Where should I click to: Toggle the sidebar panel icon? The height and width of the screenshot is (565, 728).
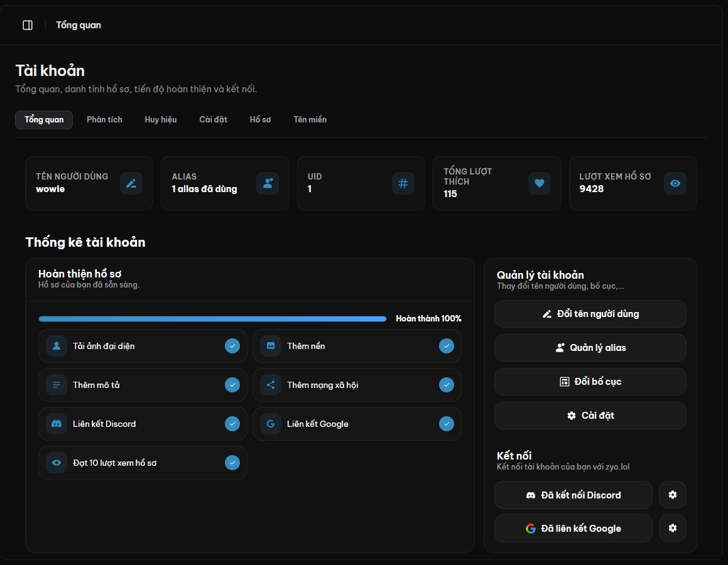[28, 25]
